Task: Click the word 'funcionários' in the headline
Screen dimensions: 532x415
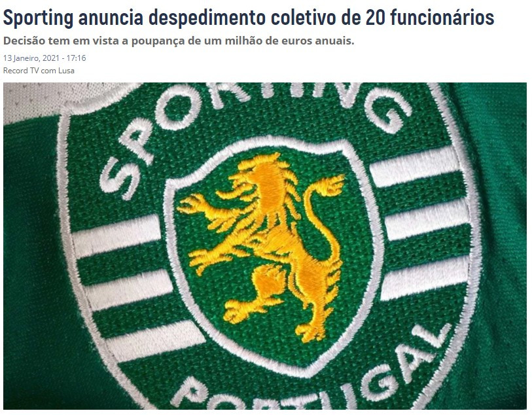Action: (442, 18)
